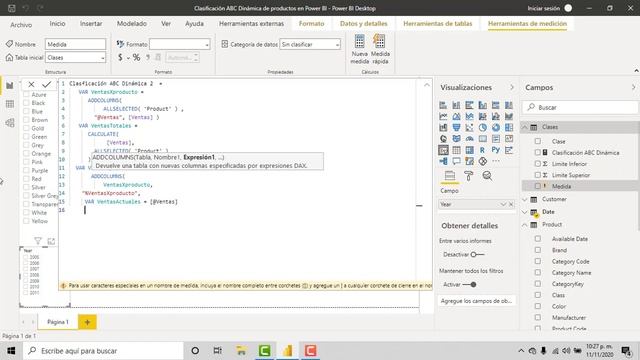
Task: Select the Python visual
Action: pyautogui.click(x=496, y=150)
